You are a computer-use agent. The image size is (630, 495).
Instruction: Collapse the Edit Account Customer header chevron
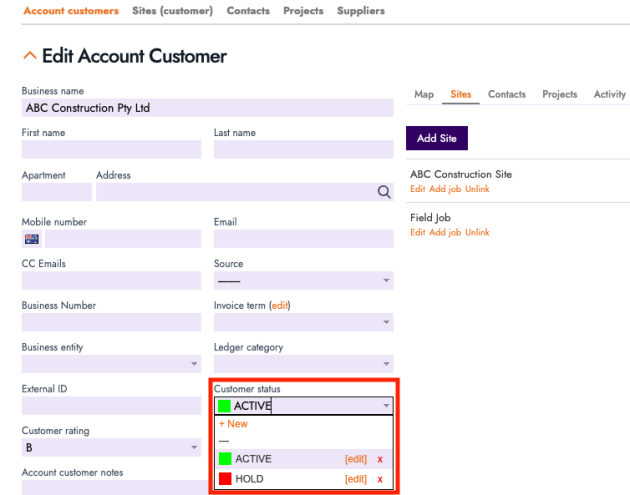(x=29, y=57)
